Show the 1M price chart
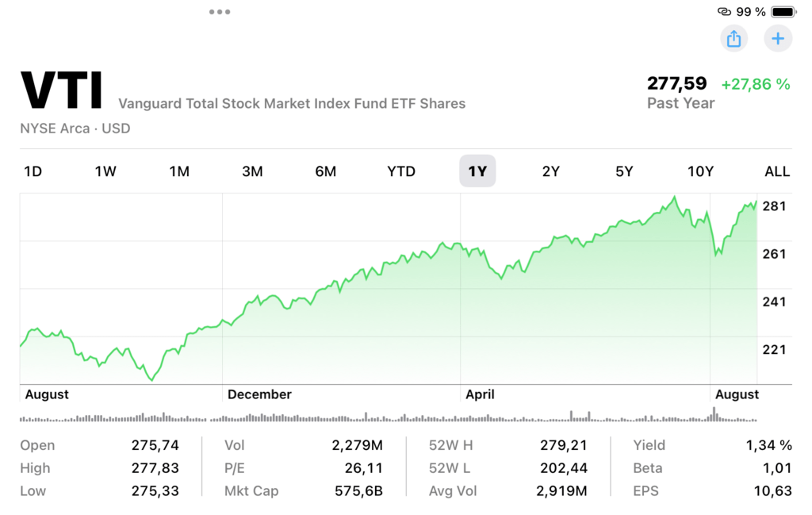This screenshot has height=515, width=812. coord(179,171)
